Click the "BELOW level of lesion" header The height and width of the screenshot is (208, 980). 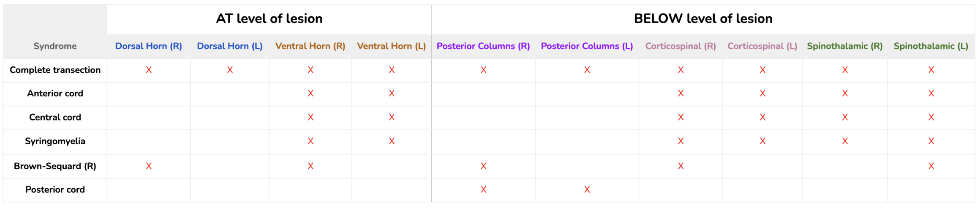703,19
